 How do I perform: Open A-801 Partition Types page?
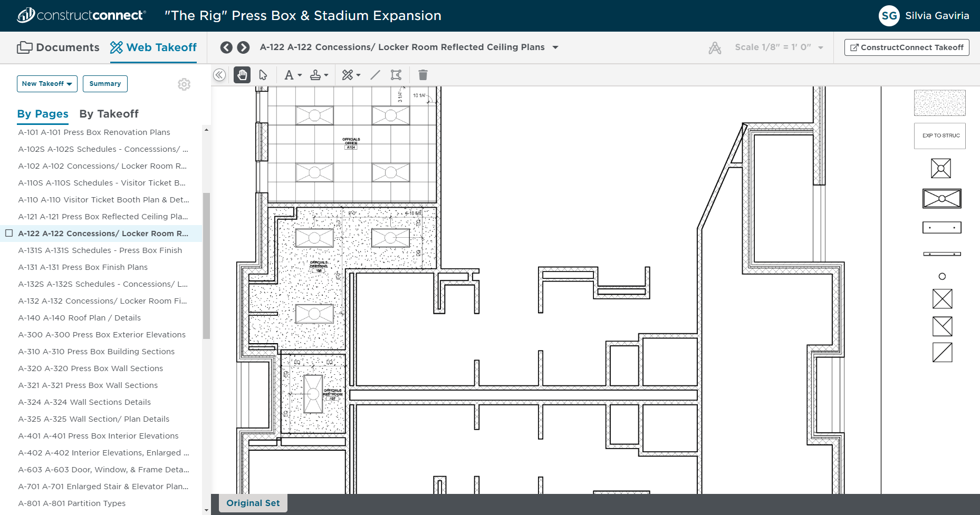(72, 503)
